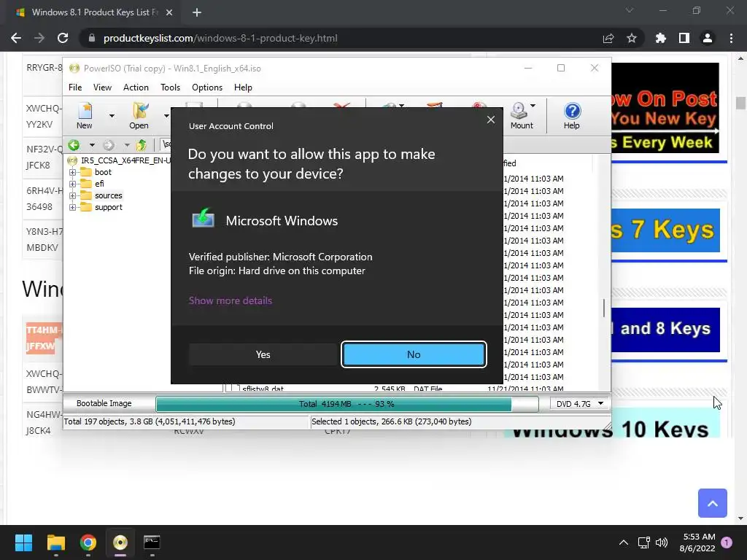The width and height of the screenshot is (747, 560).
Task: Open the clock showing 5:53 AM
Action: 697,542
